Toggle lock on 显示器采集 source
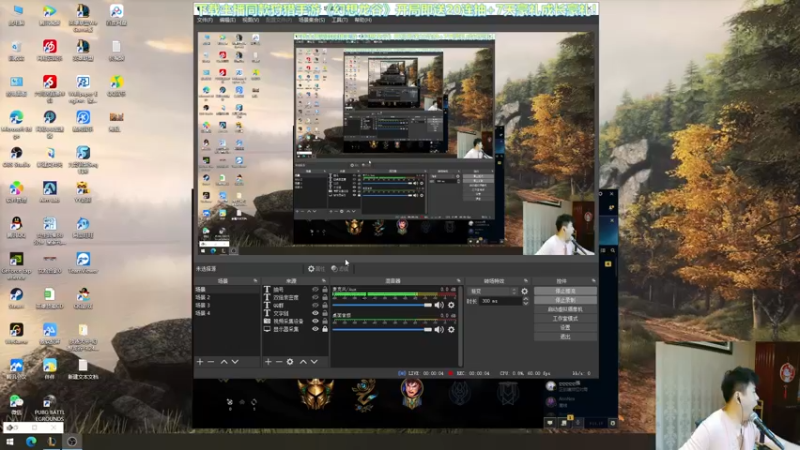Screen dimensions: 800x450 325,329
